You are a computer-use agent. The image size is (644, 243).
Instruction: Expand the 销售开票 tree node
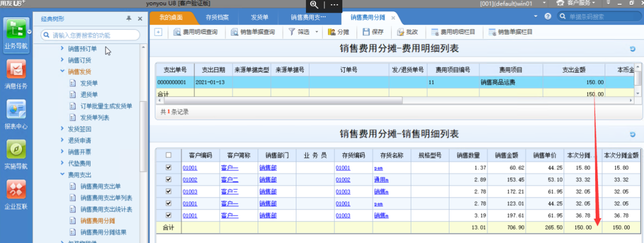62,152
